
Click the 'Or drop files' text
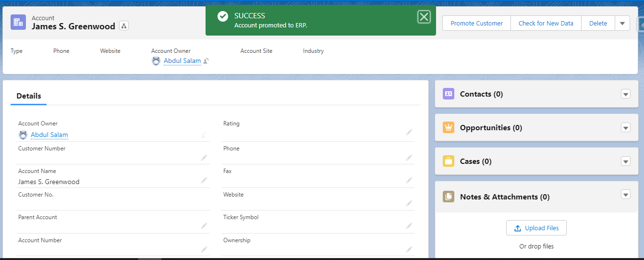coord(536,246)
